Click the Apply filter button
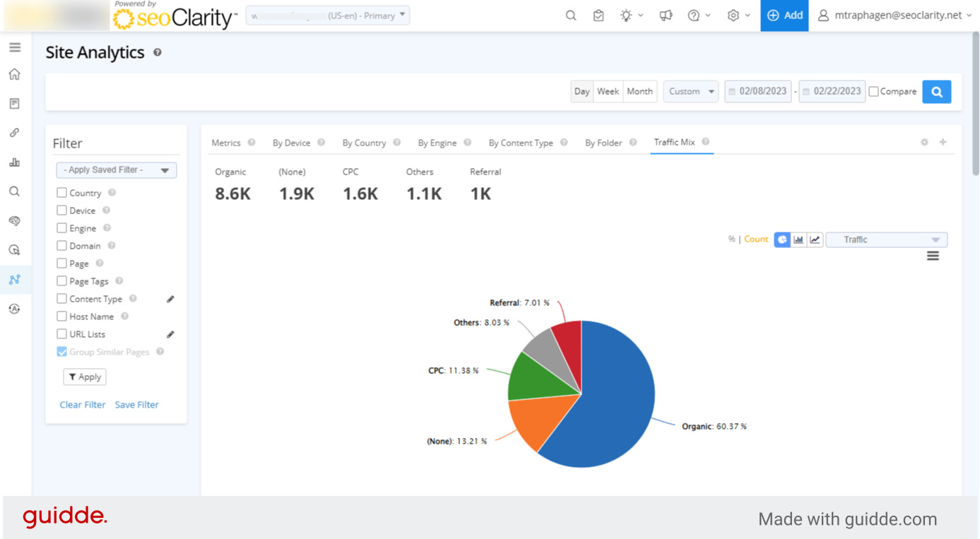This screenshot has width=980, height=539. point(84,377)
